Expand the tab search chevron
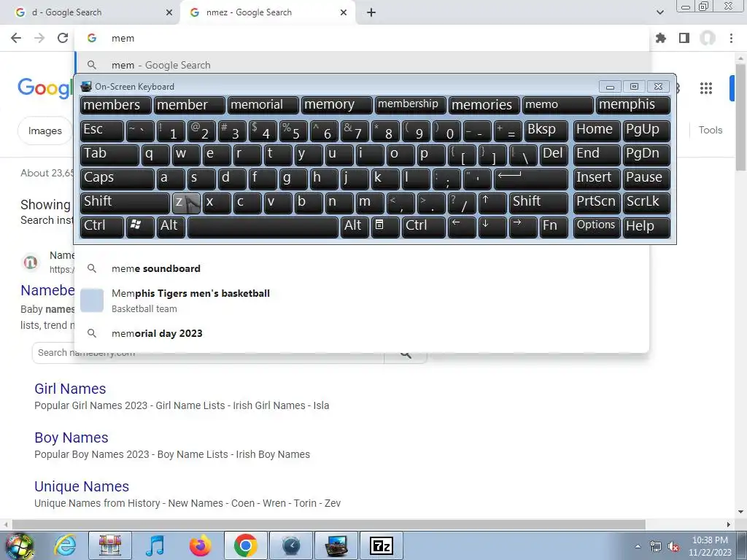This screenshot has height=560, width=747. 659,12
